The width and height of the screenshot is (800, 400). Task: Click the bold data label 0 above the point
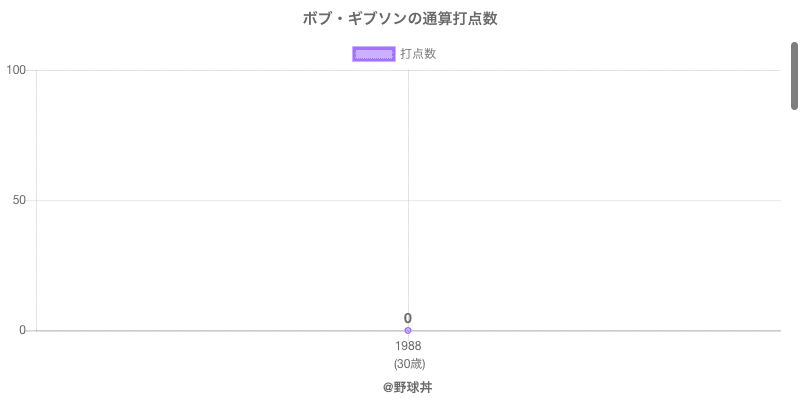(408, 318)
